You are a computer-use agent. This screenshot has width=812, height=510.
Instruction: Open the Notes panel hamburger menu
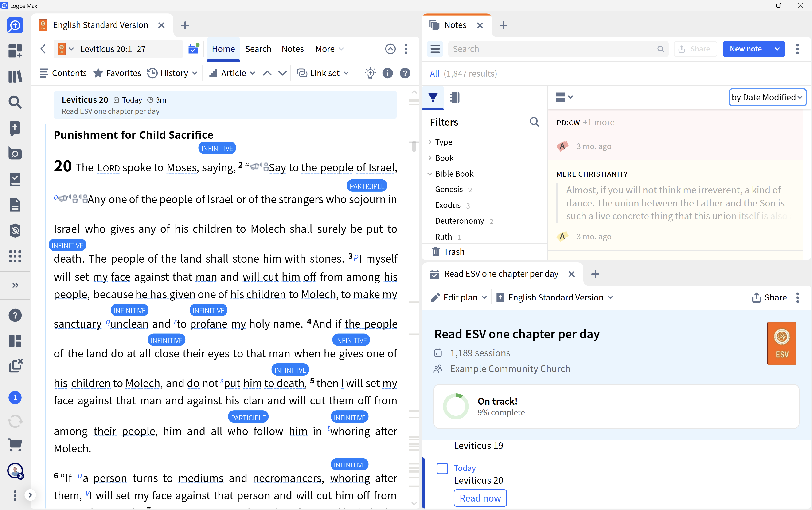435,49
